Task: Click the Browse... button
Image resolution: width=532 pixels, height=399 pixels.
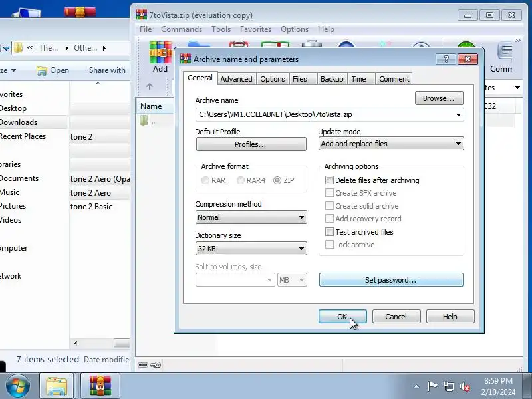Action: coord(439,98)
